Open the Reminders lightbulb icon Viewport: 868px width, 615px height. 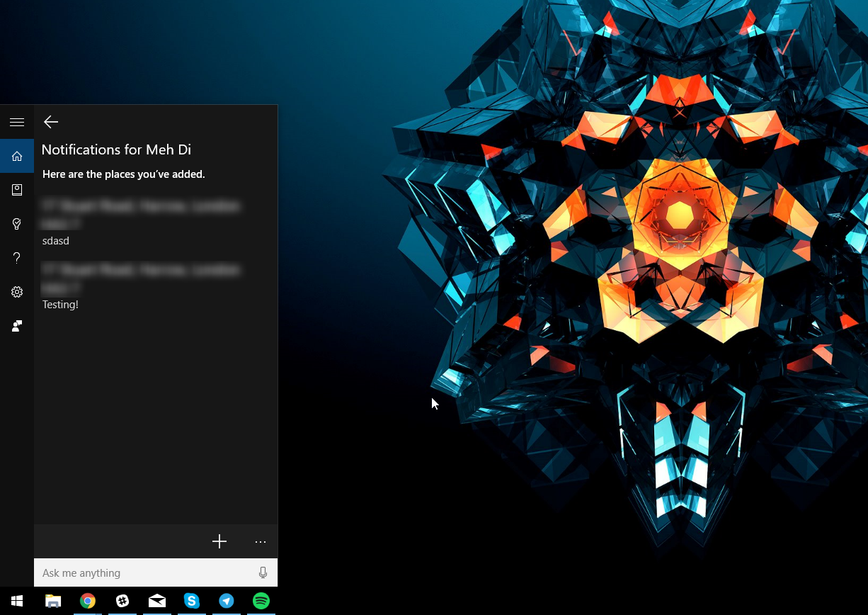[x=17, y=224]
